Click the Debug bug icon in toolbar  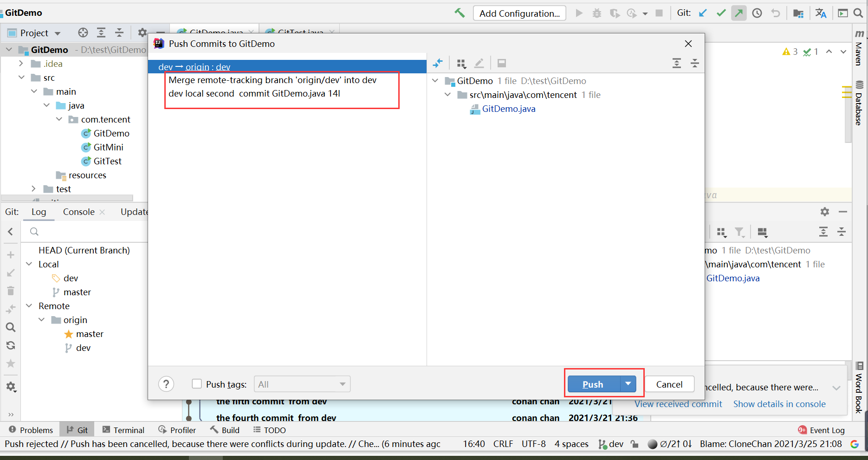[597, 13]
